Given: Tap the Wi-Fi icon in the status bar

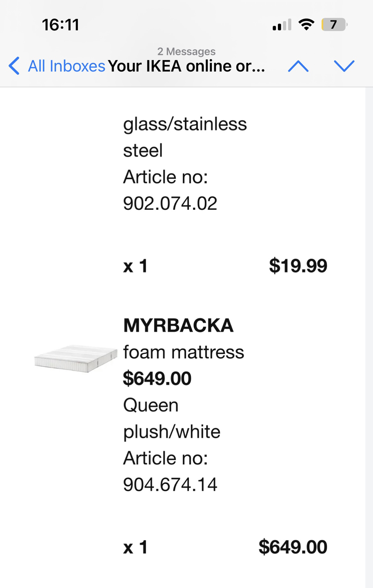Looking at the screenshot, I should [x=306, y=24].
